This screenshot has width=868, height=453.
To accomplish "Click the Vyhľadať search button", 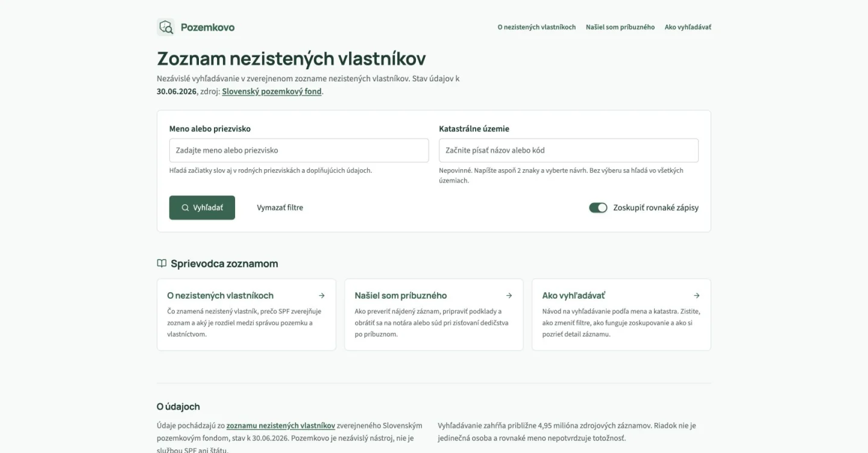I will tap(202, 208).
